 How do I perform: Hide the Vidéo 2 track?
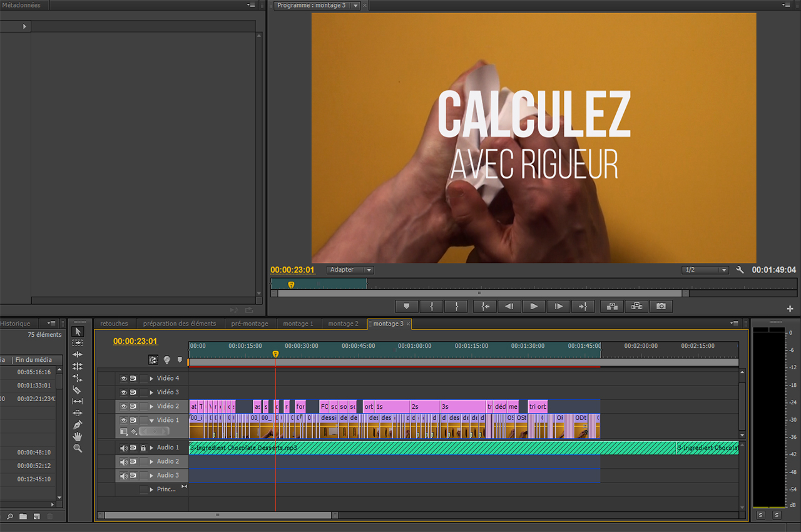coord(123,406)
